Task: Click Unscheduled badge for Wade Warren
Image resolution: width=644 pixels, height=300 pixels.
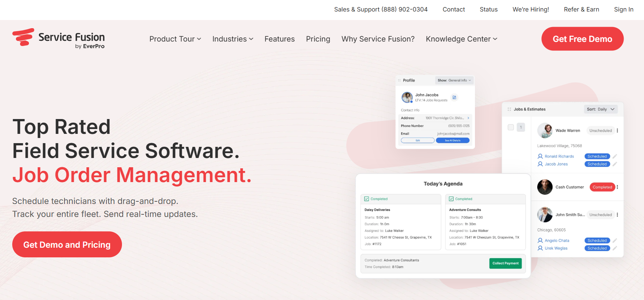Action: (601, 131)
